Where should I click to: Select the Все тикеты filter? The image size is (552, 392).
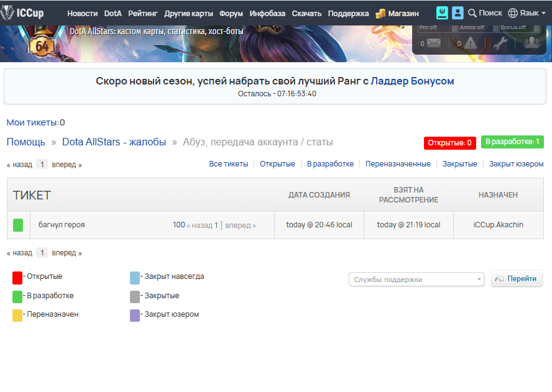click(229, 164)
